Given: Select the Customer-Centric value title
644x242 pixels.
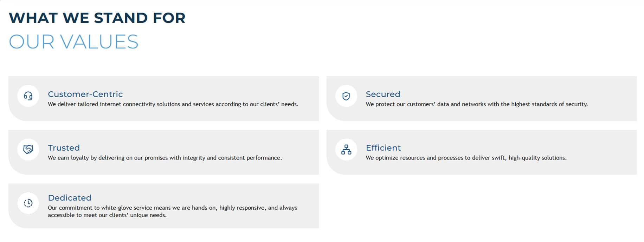Looking at the screenshot, I should (x=85, y=94).
